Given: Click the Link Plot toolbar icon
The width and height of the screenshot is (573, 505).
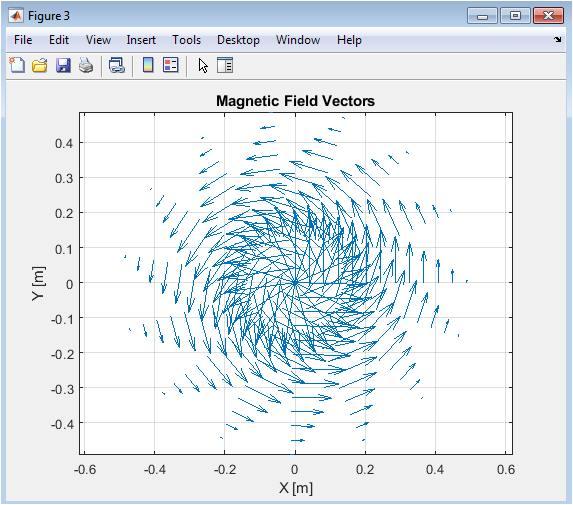Looking at the screenshot, I should 117,65.
